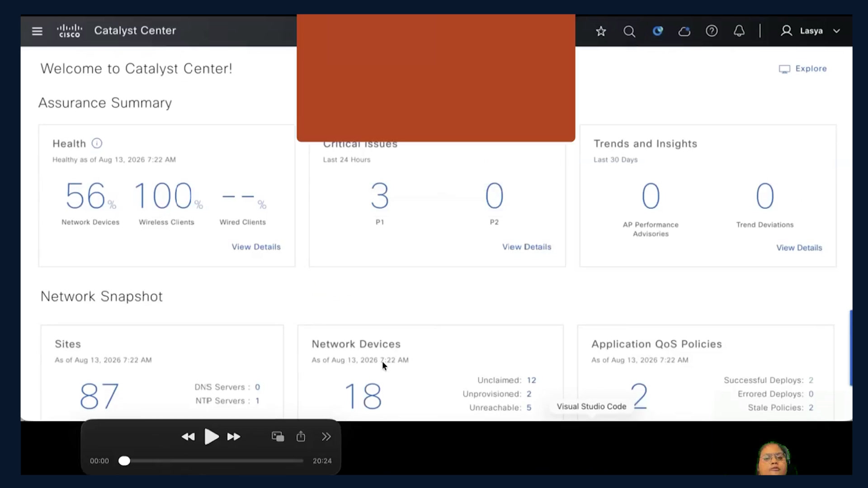Click the Successful Deploys value 2
Screen dimensions: 868x488
click(x=811, y=380)
